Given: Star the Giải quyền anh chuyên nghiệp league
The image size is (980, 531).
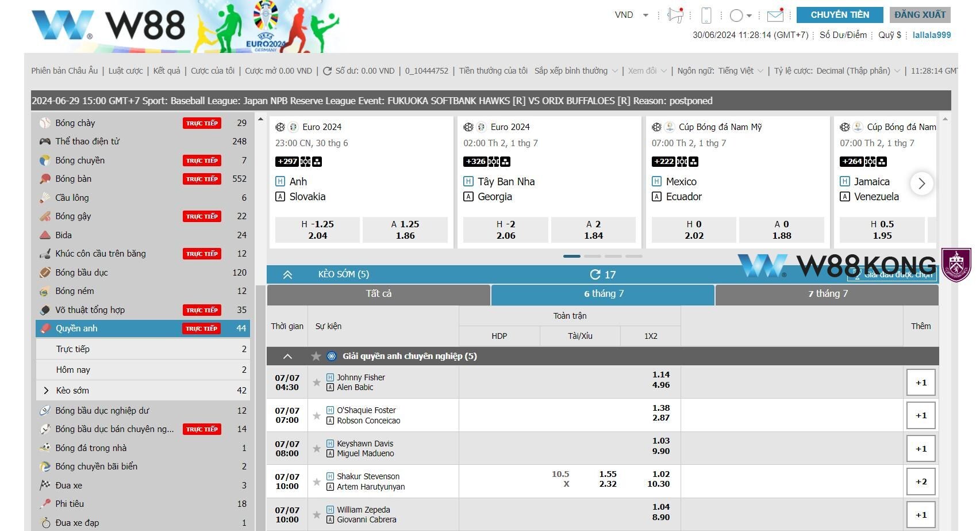Looking at the screenshot, I should click(x=316, y=356).
